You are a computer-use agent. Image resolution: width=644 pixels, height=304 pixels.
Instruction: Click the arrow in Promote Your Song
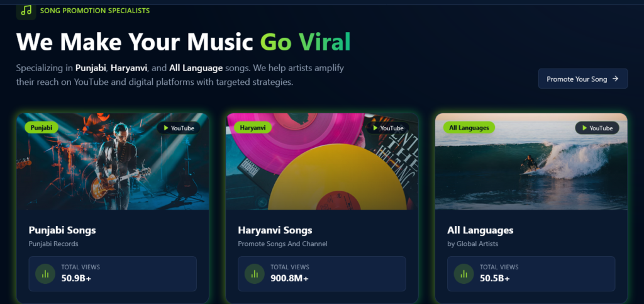coord(615,79)
